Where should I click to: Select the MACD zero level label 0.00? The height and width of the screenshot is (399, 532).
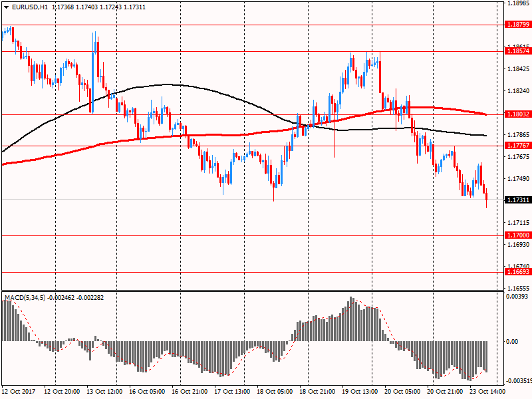[x=512, y=341]
